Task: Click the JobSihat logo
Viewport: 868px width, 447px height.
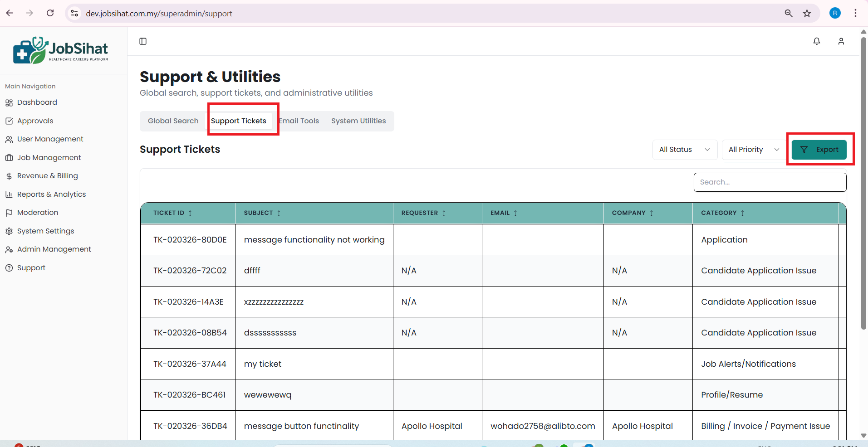Action: [x=61, y=50]
